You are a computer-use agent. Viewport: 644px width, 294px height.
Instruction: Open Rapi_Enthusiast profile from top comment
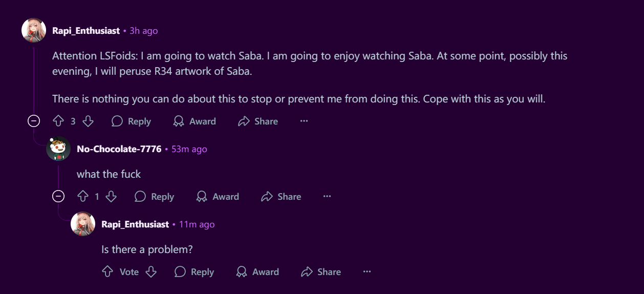click(x=86, y=31)
